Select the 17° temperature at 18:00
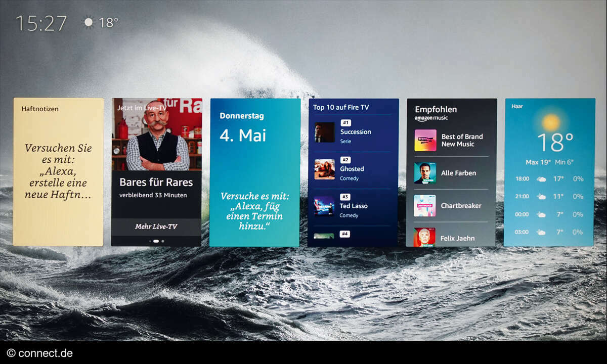This screenshot has height=364, width=607. point(558,179)
